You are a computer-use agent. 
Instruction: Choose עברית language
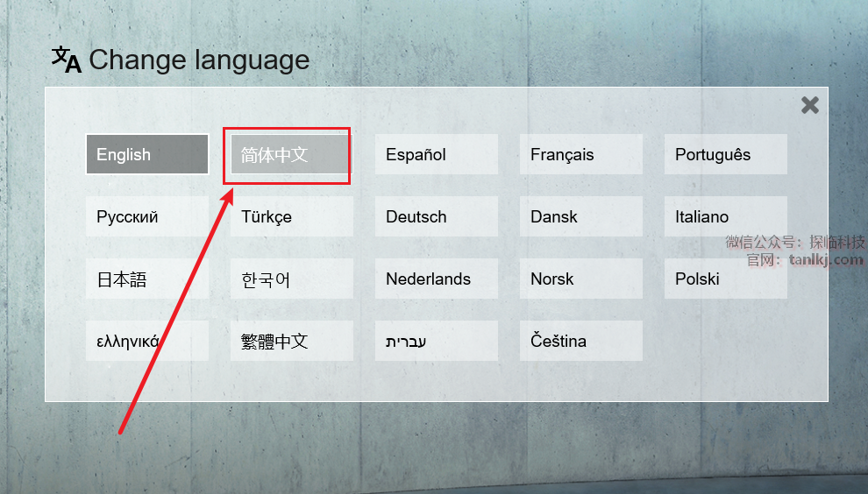(x=437, y=341)
